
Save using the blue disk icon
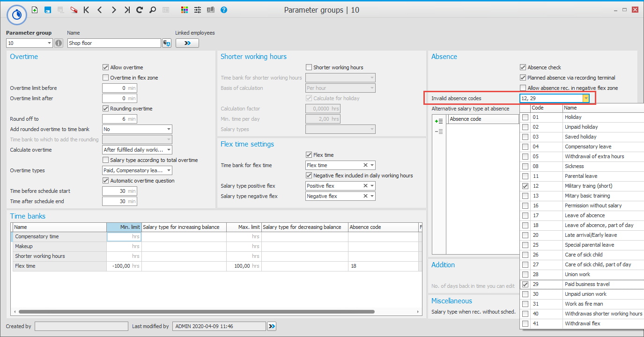coord(48,10)
